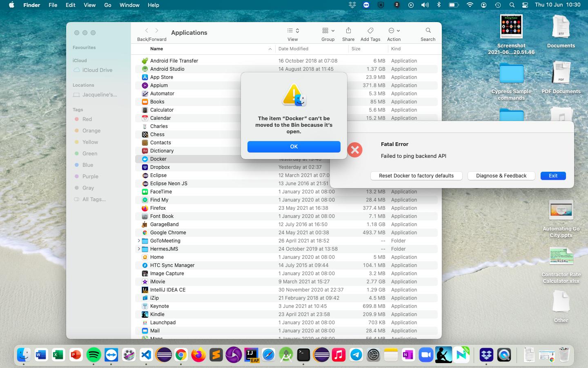This screenshot has width=588, height=368.
Task: Open the Apple menu
Action: pos(11,5)
